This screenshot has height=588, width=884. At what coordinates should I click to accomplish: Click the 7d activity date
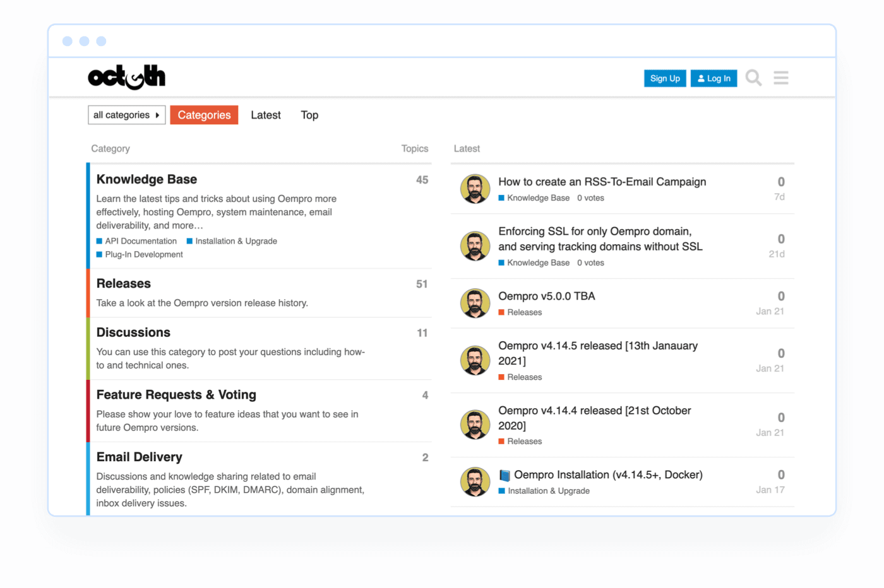coord(779,197)
